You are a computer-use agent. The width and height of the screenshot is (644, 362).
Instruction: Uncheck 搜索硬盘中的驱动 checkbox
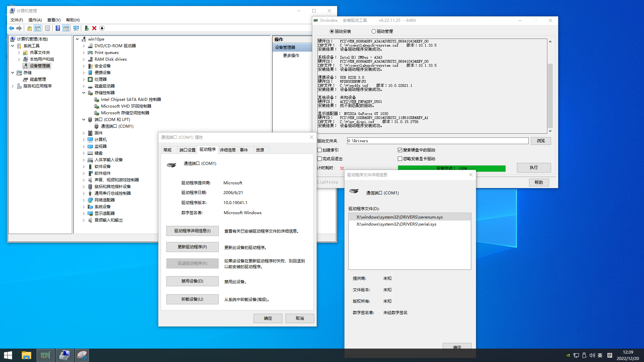pos(400,150)
